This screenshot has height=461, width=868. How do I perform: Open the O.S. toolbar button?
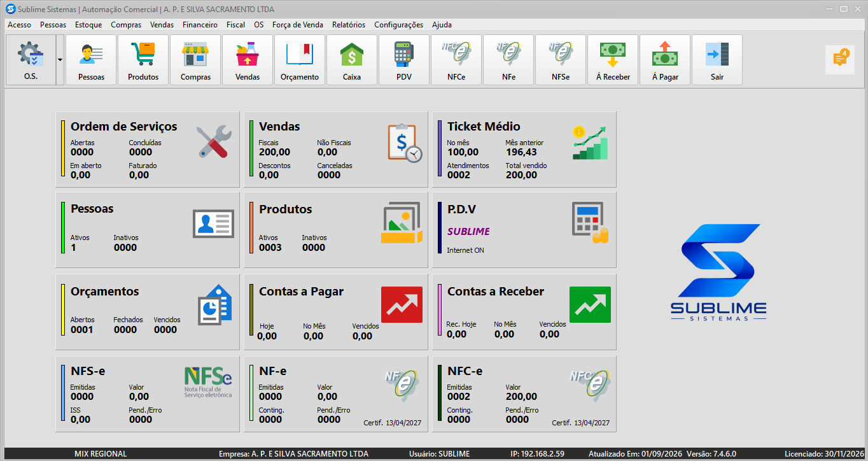point(31,60)
